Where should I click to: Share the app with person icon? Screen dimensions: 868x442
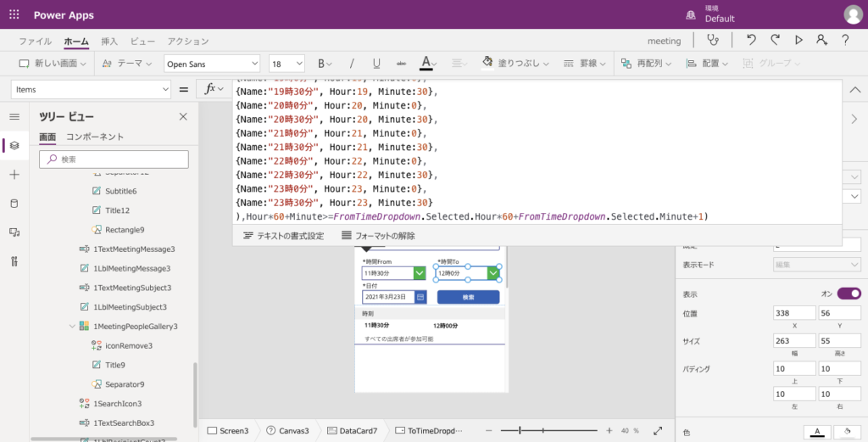pyautogui.click(x=822, y=41)
